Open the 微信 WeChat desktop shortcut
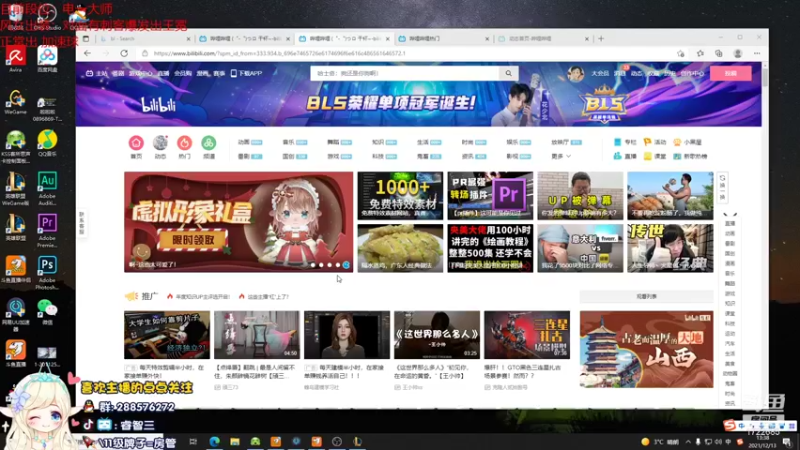Viewport: 800px width, 450px height. coord(47,312)
